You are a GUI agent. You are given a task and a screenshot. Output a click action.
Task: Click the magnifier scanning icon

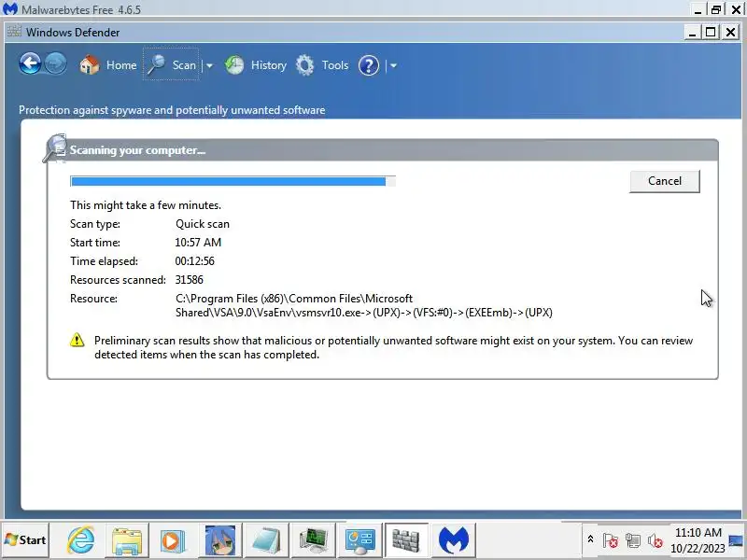(x=55, y=148)
